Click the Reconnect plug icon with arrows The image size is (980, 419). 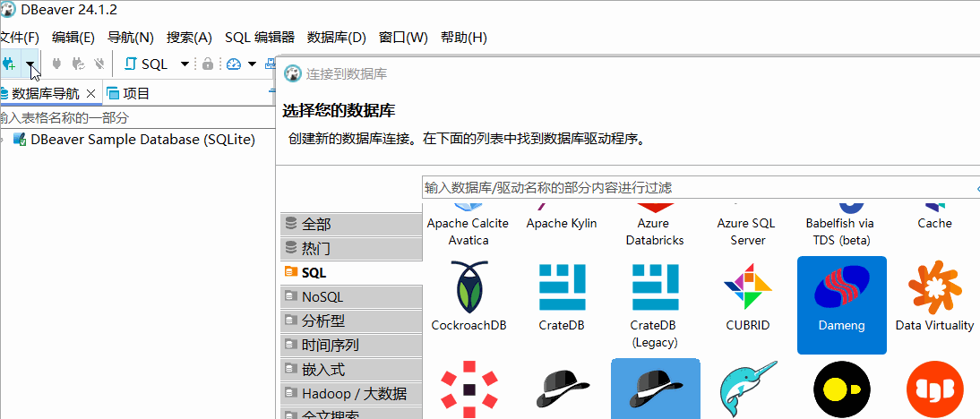pos(78,64)
